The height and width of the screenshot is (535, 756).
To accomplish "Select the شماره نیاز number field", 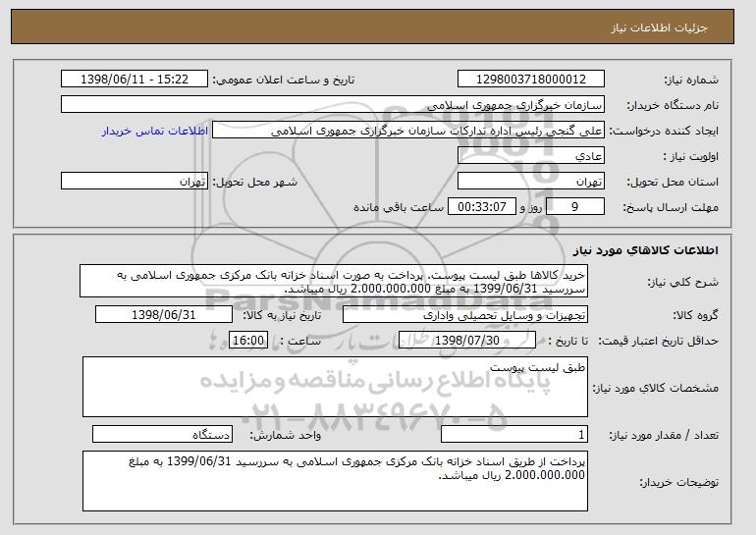I will pyautogui.click(x=531, y=80).
